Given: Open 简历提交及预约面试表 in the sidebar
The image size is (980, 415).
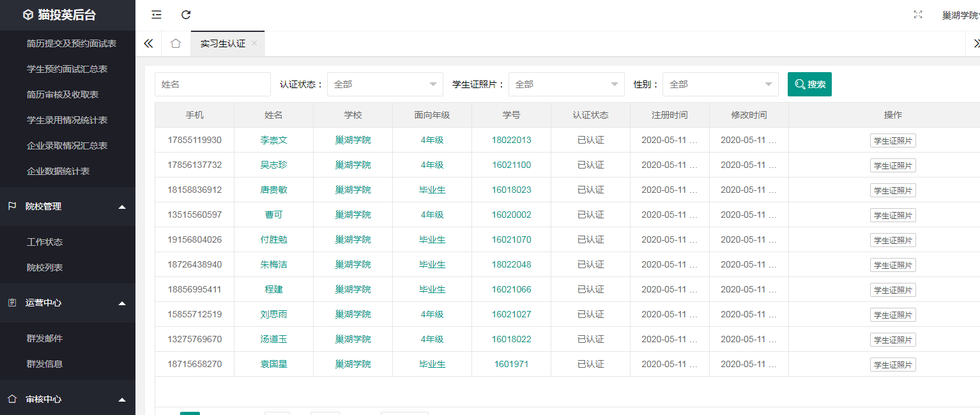Looking at the screenshot, I should 72,43.
